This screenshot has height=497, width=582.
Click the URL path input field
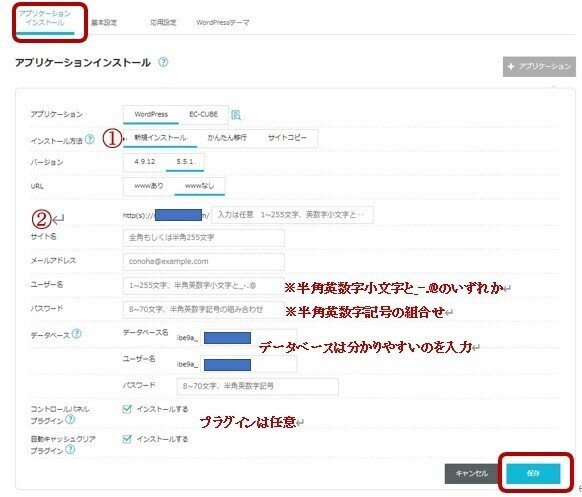click(292, 215)
